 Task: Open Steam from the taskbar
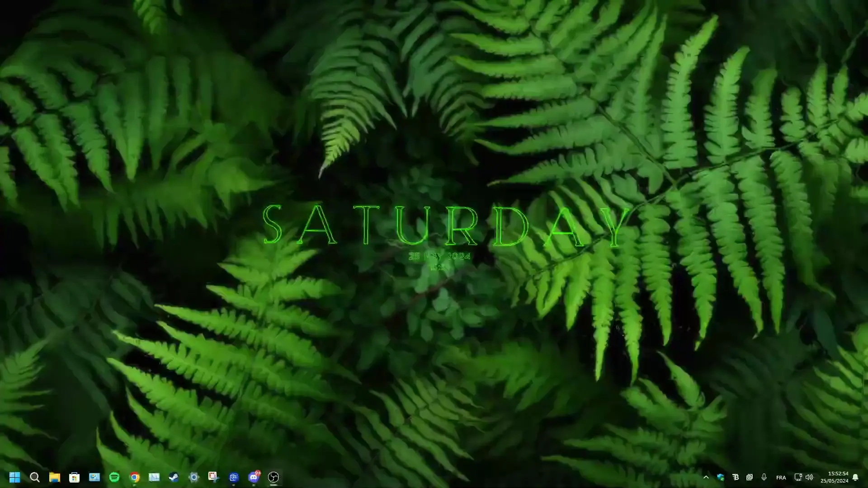click(x=174, y=477)
